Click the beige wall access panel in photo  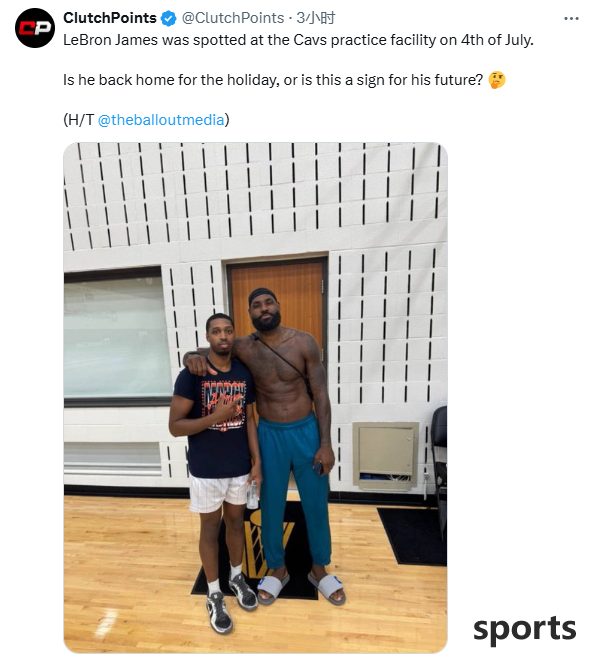pyautogui.click(x=386, y=456)
